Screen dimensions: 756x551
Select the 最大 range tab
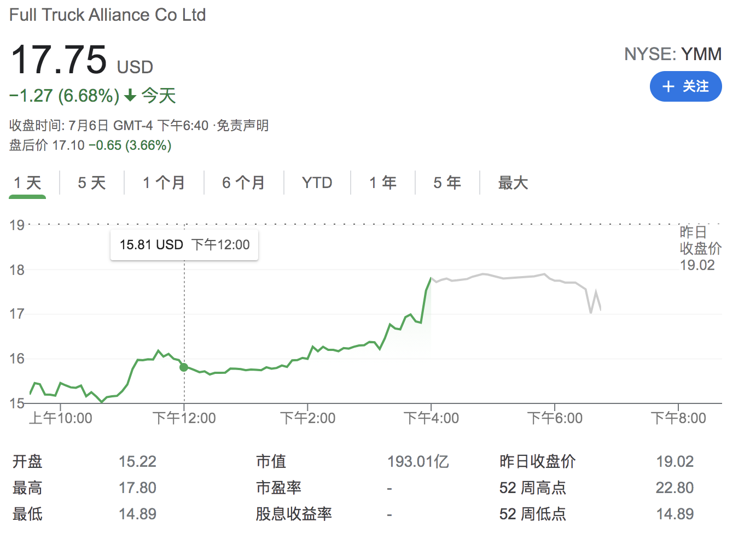click(513, 183)
